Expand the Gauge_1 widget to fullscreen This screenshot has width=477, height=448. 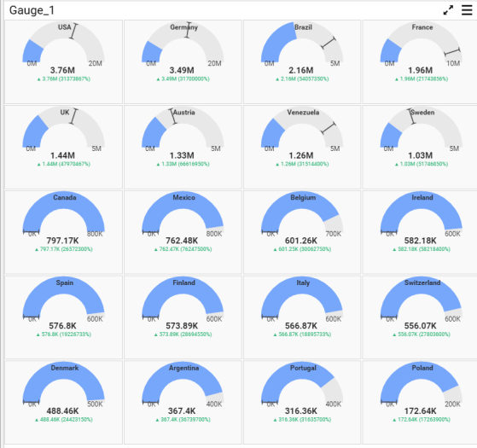point(448,10)
